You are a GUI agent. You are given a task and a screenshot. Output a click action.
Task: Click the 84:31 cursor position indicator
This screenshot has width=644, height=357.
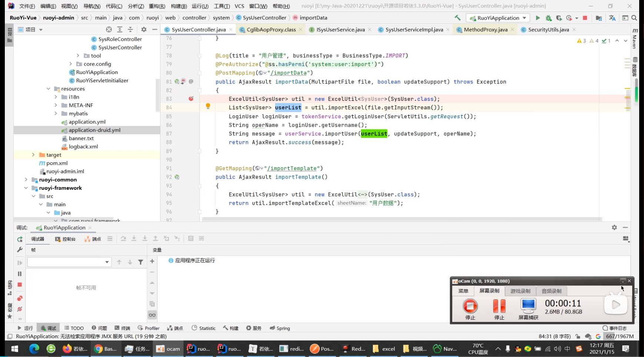coord(554,336)
